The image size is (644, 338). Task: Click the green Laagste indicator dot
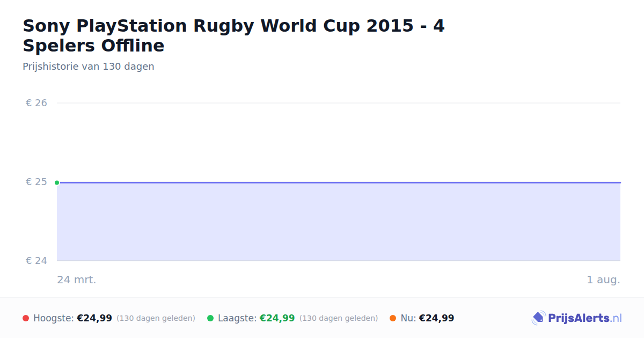pyautogui.click(x=210, y=318)
